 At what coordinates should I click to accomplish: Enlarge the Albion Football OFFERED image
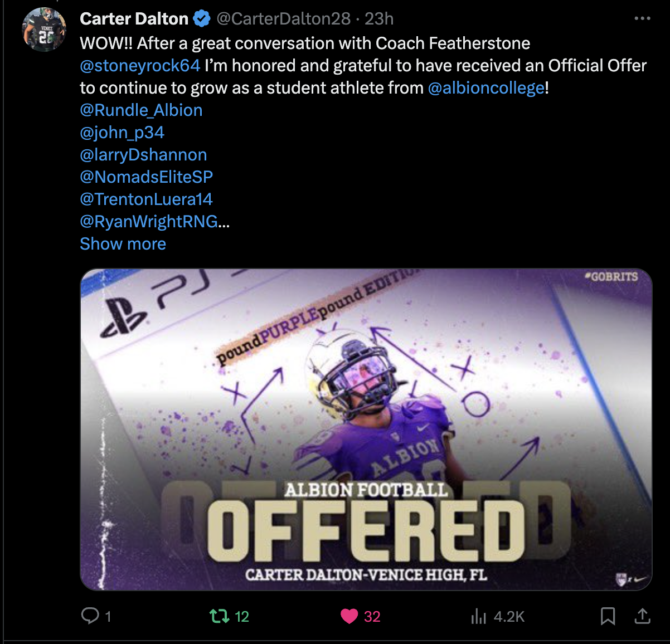click(x=366, y=430)
